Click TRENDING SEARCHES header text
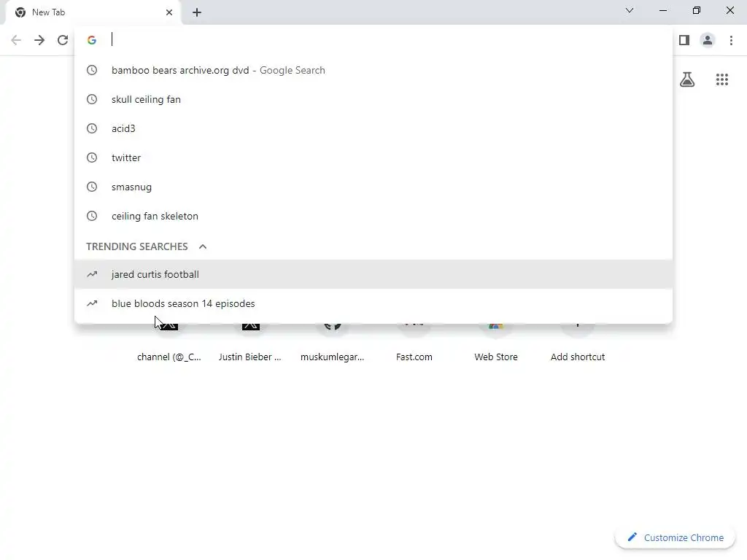The image size is (747, 560). click(x=136, y=246)
